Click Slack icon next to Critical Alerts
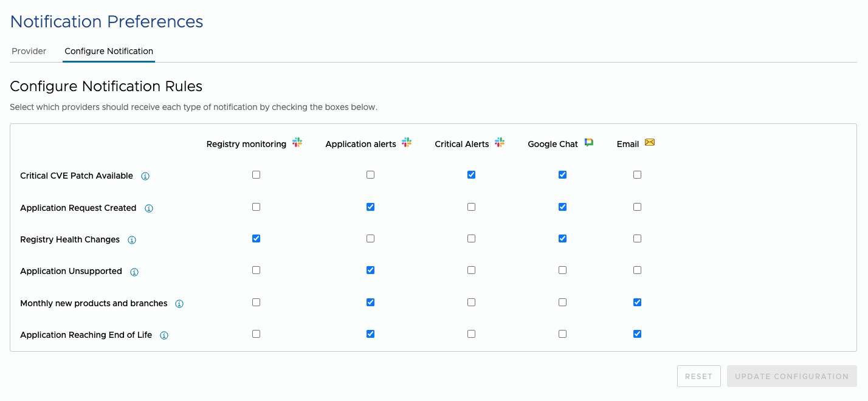The height and width of the screenshot is (401, 868). pyautogui.click(x=500, y=143)
